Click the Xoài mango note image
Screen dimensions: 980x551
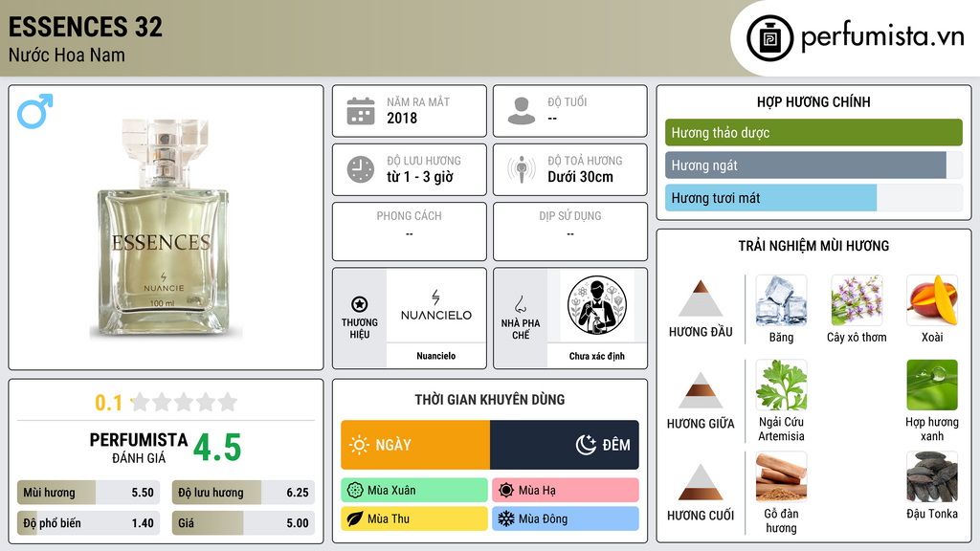click(932, 300)
